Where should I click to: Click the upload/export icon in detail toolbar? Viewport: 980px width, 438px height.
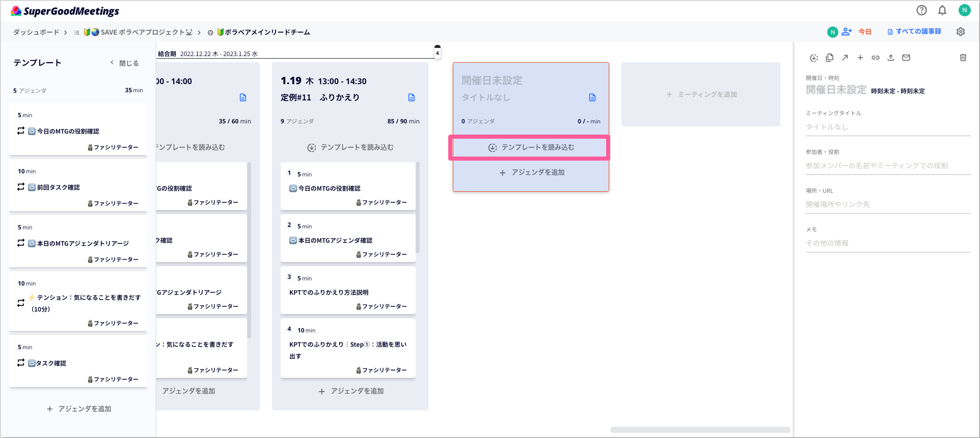(891, 58)
